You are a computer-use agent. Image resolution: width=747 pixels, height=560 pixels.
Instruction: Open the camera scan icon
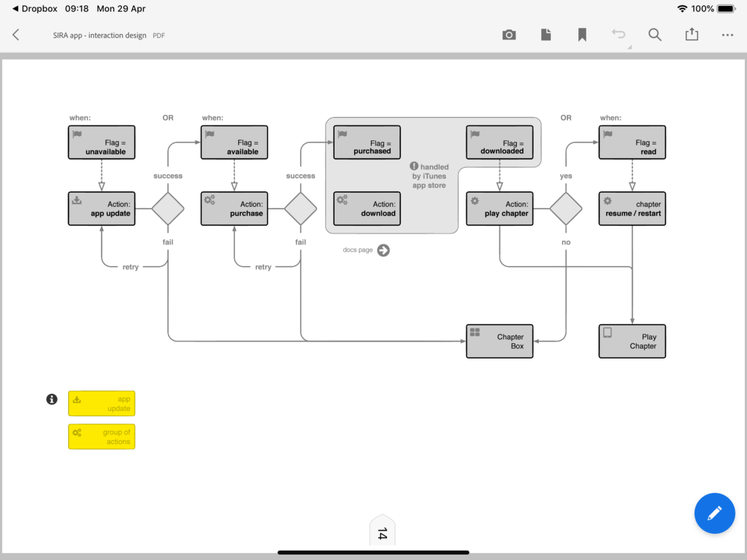point(509,35)
